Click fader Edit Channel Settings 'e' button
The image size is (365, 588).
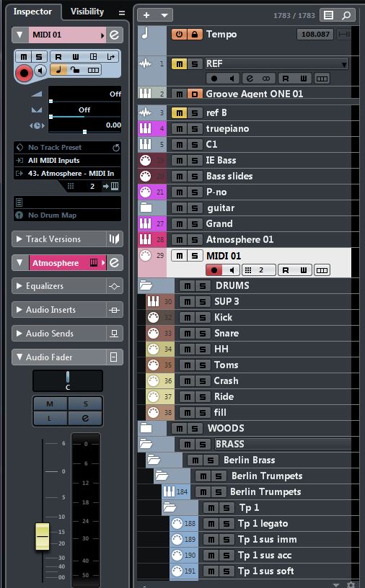(85, 418)
